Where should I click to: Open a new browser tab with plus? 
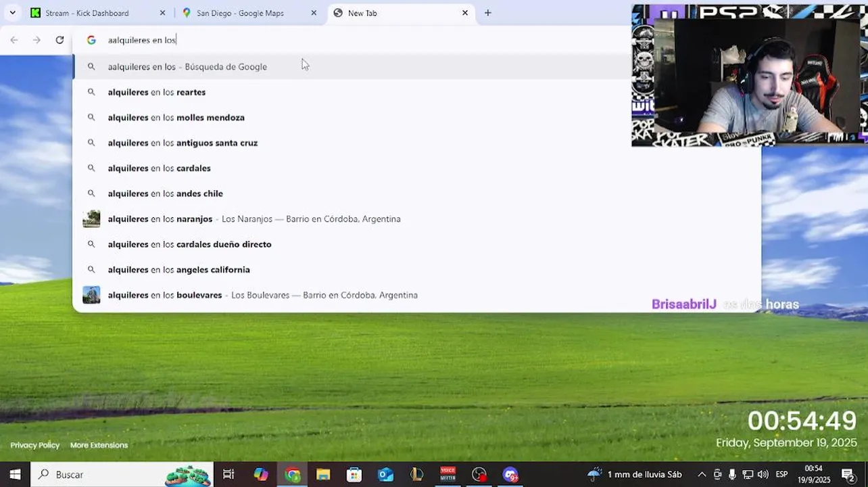click(x=488, y=13)
